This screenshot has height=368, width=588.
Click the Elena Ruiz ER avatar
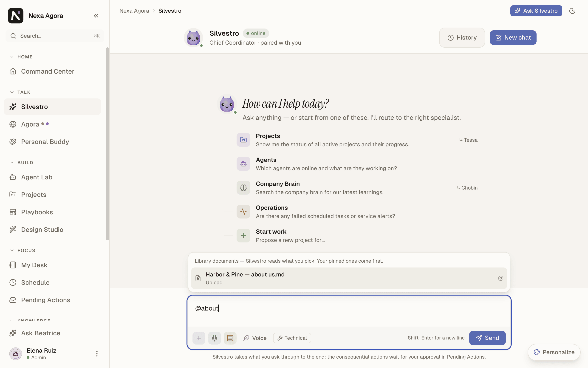[x=16, y=354]
